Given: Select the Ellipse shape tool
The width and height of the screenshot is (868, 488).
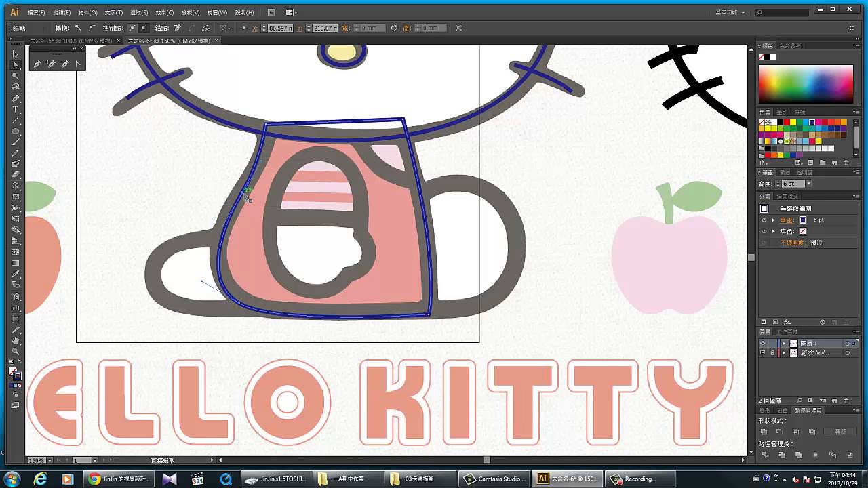Looking at the screenshot, I should point(16,131).
